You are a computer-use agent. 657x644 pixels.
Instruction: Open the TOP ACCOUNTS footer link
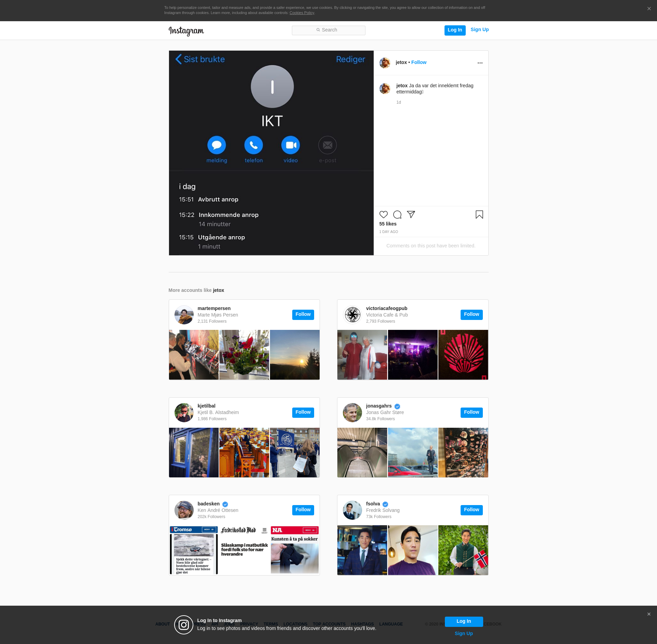(329, 624)
